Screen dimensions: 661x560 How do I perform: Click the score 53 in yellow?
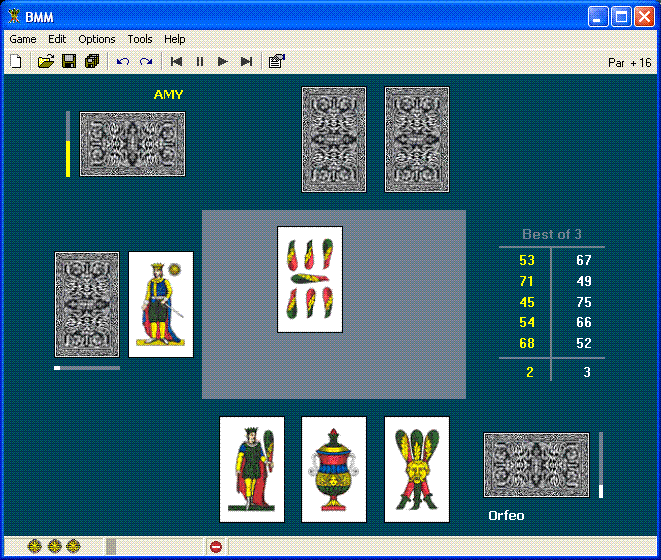(527, 260)
